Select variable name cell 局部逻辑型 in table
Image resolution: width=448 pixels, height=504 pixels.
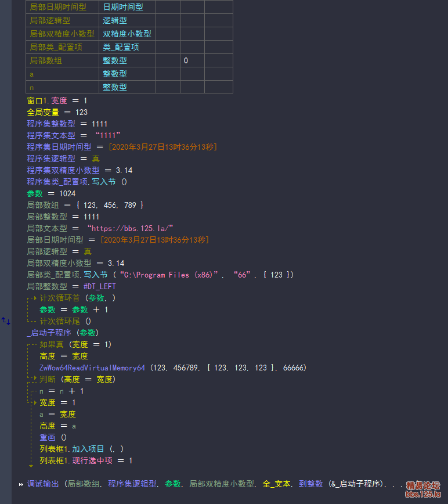[62, 20]
